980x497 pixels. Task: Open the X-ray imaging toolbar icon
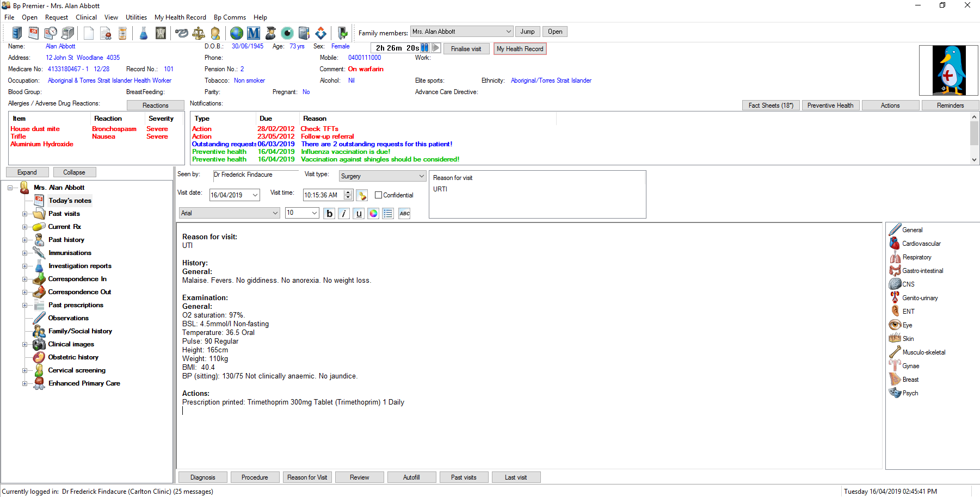coord(161,33)
